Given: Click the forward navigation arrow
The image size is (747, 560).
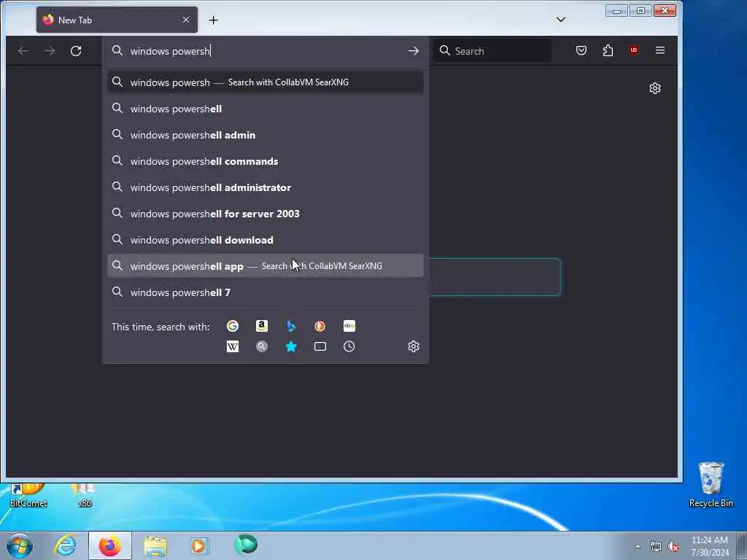Looking at the screenshot, I should pyautogui.click(x=50, y=51).
